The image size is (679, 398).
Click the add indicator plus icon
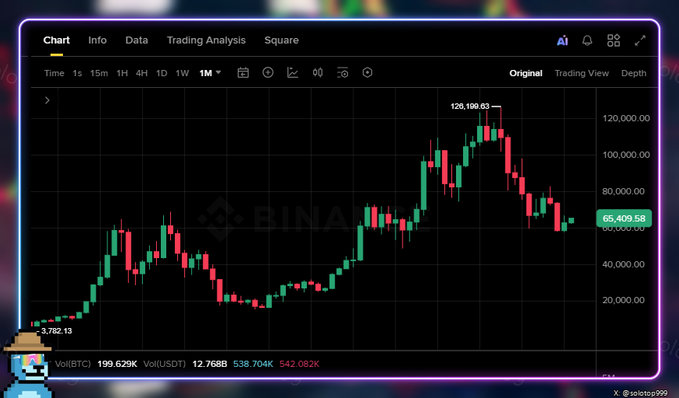268,73
